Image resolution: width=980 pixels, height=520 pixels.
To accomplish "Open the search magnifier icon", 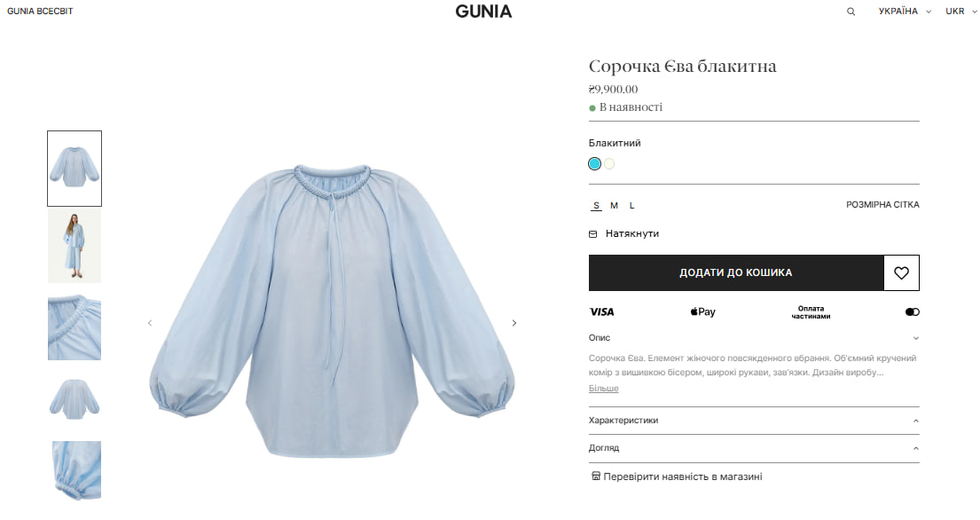I will (x=851, y=12).
